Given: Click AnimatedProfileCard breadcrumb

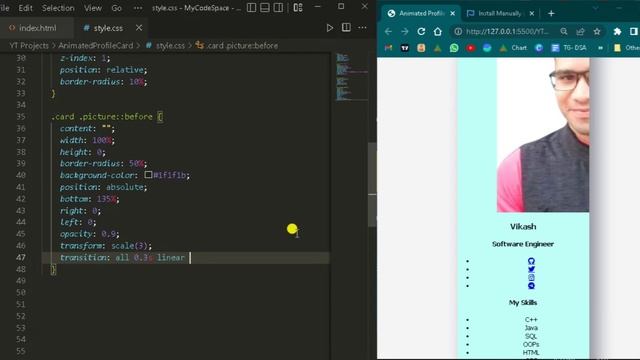Looking at the screenshot, I should tap(96, 46).
